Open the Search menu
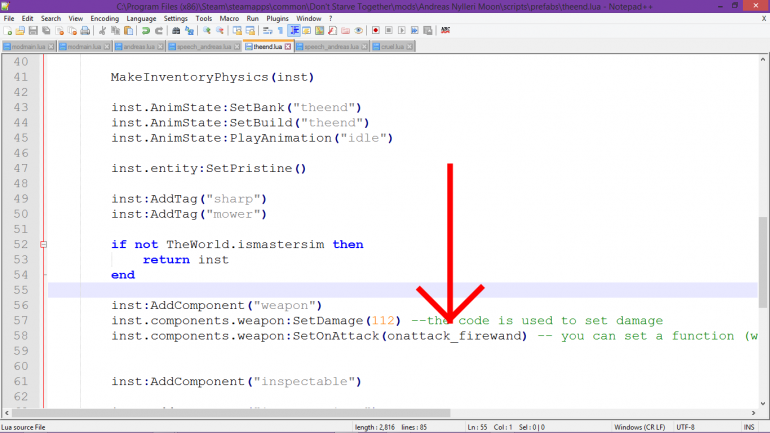This screenshot has width=770, height=433. [51, 19]
